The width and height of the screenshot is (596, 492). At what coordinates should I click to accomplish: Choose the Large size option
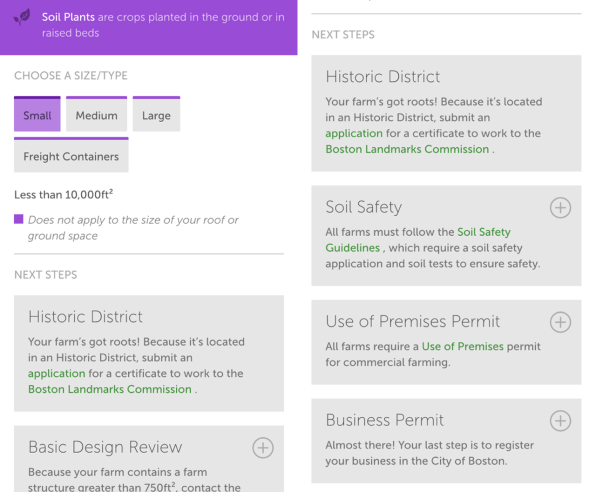(156, 114)
